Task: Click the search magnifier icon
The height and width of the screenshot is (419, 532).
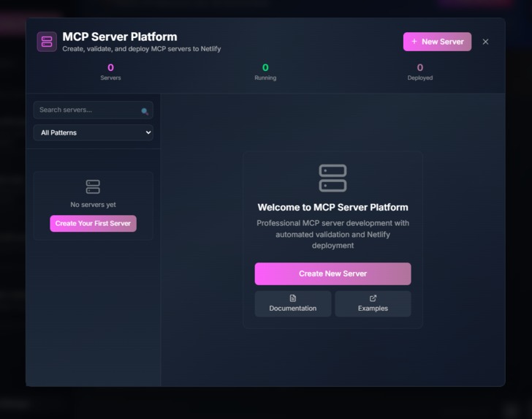Action: pos(145,111)
